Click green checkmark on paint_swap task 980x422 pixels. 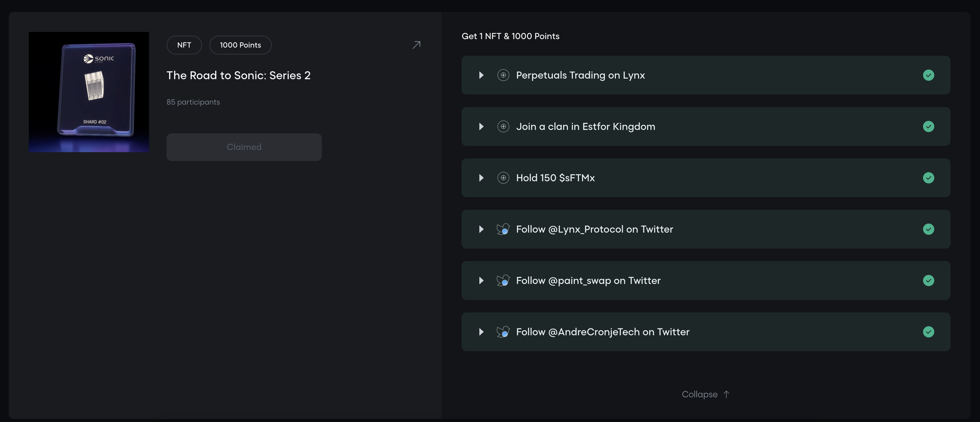[x=928, y=280]
